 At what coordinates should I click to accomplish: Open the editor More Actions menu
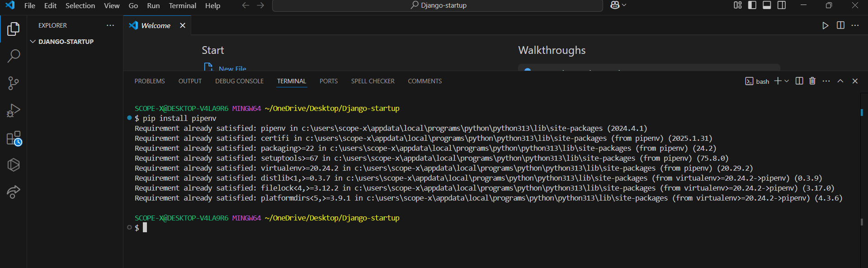click(x=855, y=25)
